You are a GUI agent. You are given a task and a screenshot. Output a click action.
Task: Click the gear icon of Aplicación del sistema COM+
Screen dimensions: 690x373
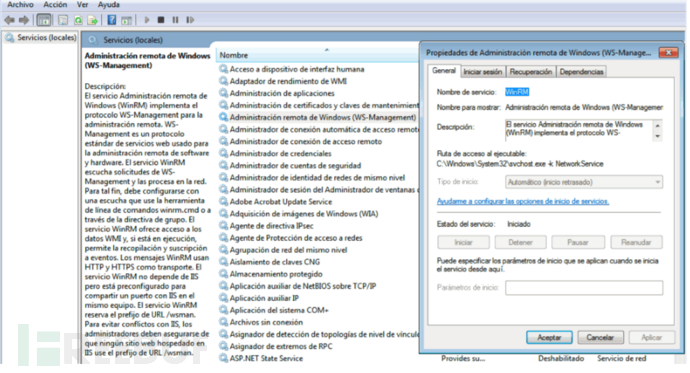(224, 310)
